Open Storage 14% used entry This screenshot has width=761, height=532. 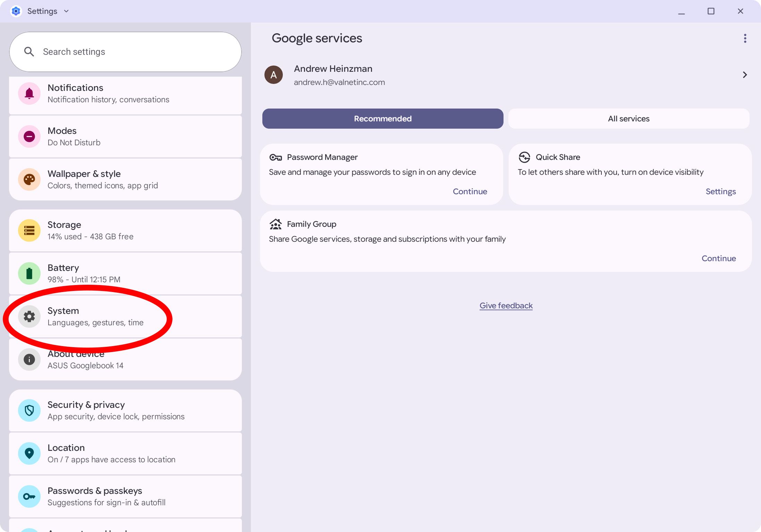(125, 231)
